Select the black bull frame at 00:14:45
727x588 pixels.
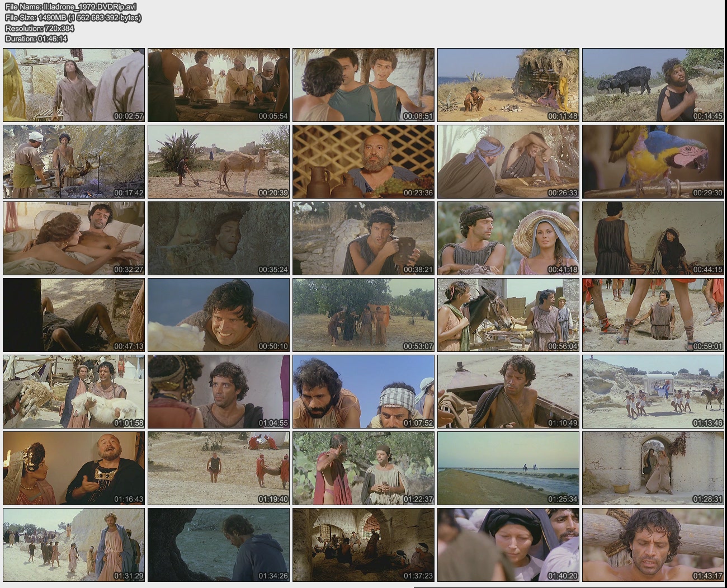(x=653, y=85)
